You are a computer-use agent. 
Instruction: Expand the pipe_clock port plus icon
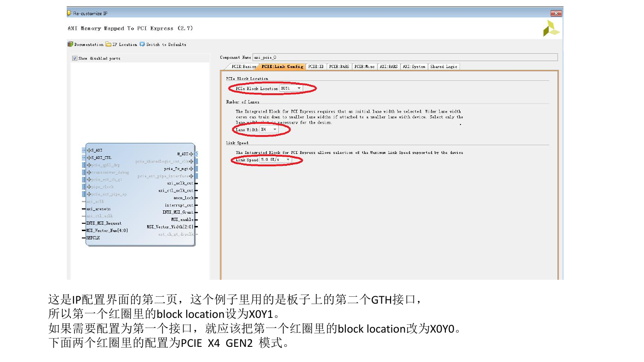(x=89, y=187)
